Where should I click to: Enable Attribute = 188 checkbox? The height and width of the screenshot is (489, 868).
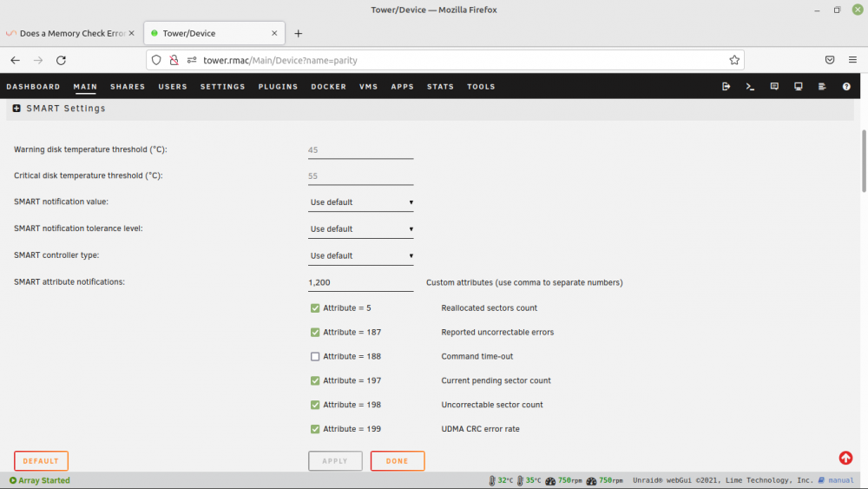(x=315, y=357)
